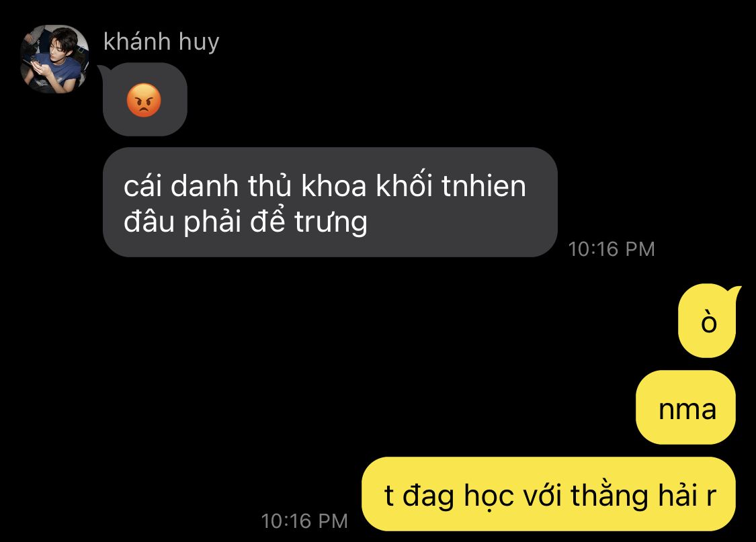Screen dimensions: 756x542
Task: Tap the words cái danh in gray bubble
Action: pos(181,185)
